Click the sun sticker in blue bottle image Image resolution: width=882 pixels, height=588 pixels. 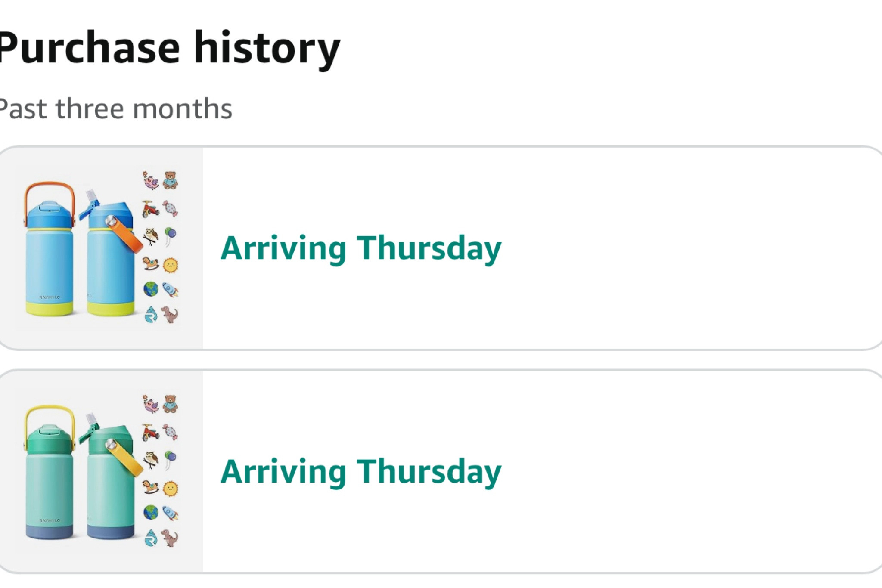click(x=170, y=265)
